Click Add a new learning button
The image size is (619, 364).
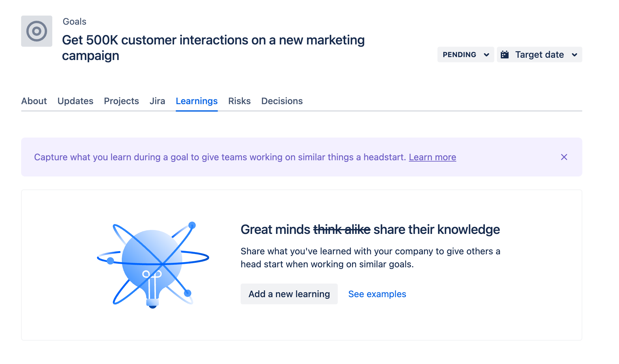click(x=289, y=294)
